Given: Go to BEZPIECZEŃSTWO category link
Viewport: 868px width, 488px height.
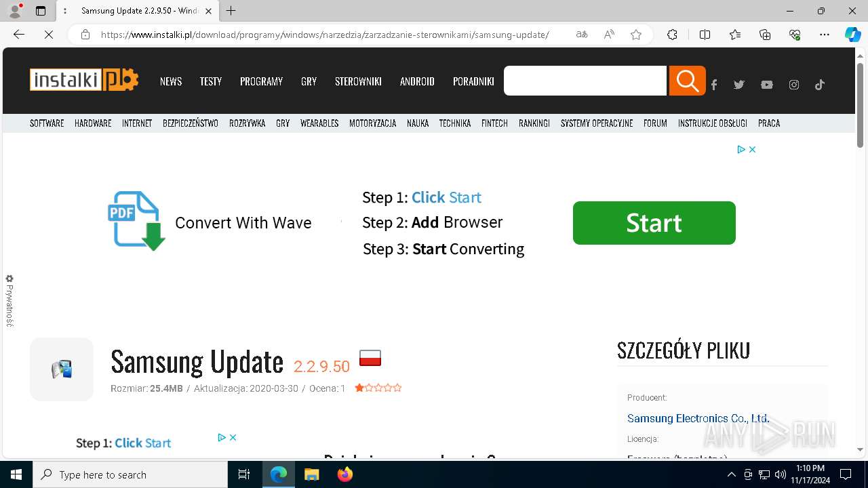Looking at the screenshot, I should tap(191, 123).
